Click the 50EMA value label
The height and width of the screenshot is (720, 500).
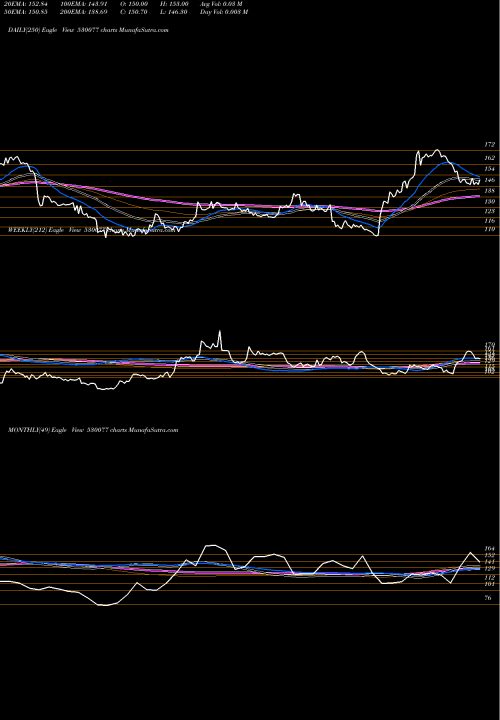coord(28,12)
